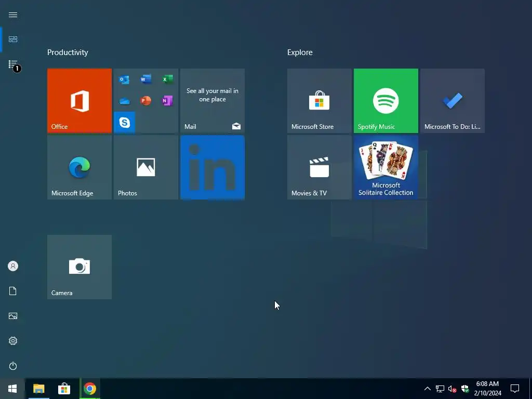
Task: Launch the Microsoft Solitaire Collection tile
Action: [386, 167]
